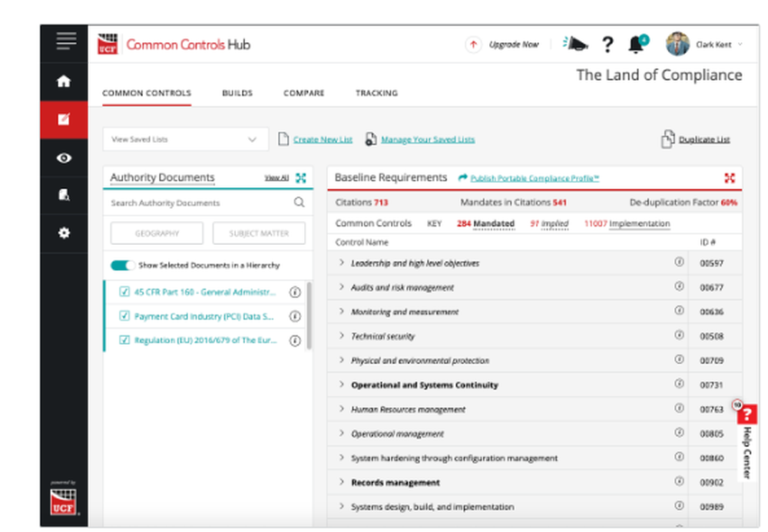The width and height of the screenshot is (768, 532).
Task: Click the Subject Matter filter button
Action: click(259, 233)
